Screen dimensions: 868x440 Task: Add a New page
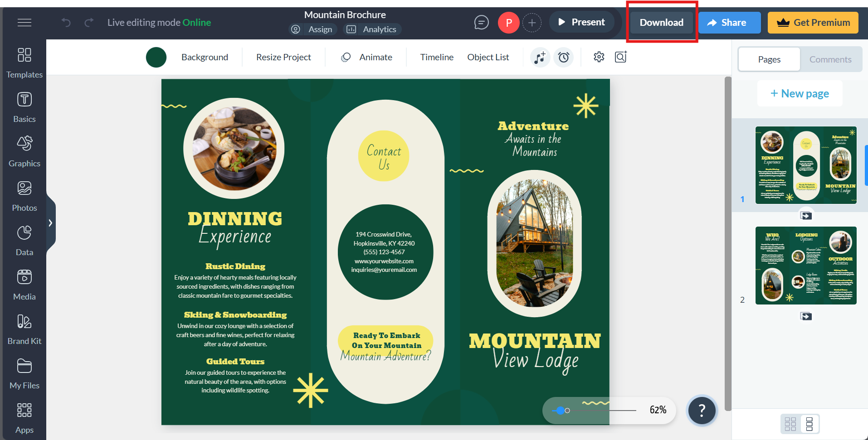[x=800, y=94]
